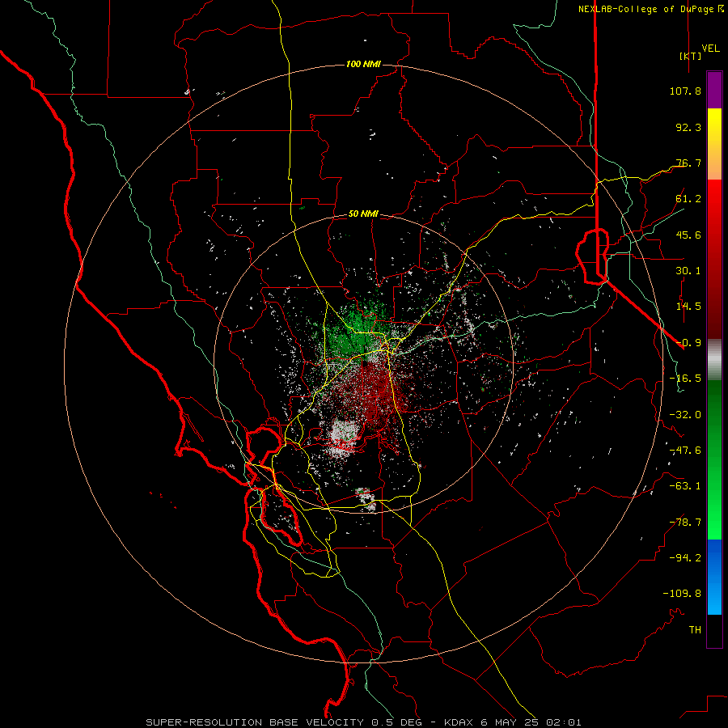The height and width of the screenshot is (728, 728).
Task: Click the TH legend label
Action: pyautogui.click(x=695, y=630)
